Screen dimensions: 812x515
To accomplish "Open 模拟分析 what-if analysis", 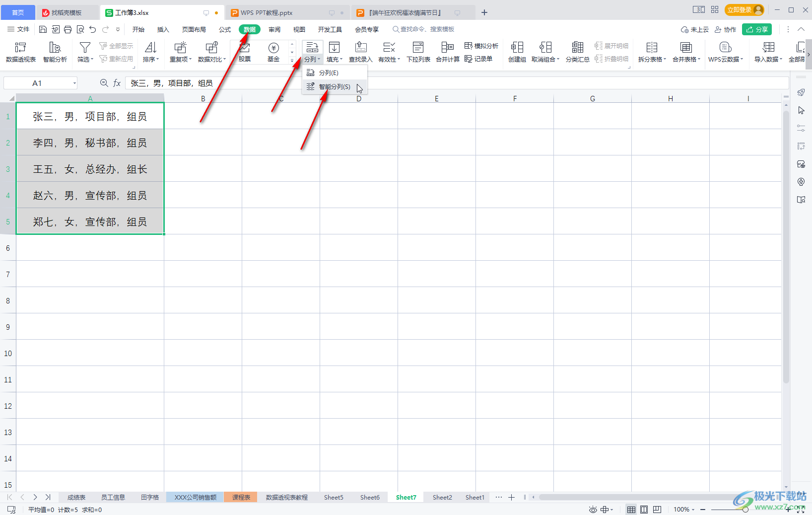I will point(481,46).
